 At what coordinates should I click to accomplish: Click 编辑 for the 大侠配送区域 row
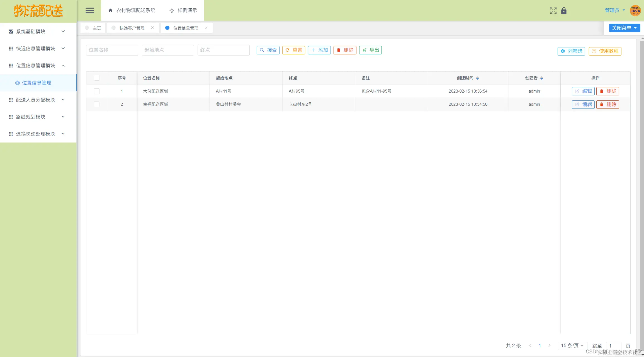583,91
